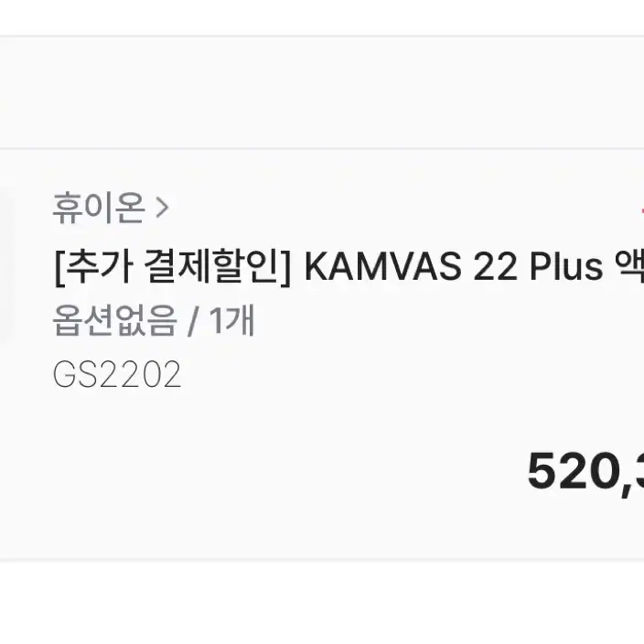Click the word KAMVAS in the title
The image size is (644, 644).
(x=382, y=267)
